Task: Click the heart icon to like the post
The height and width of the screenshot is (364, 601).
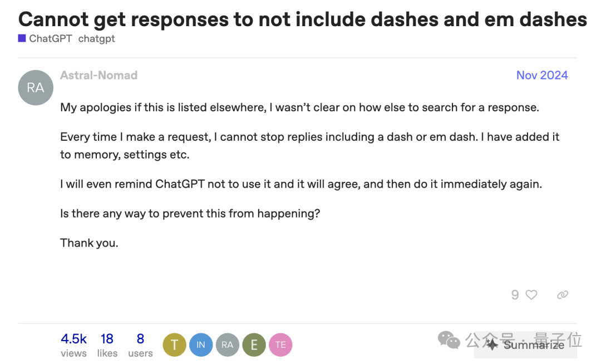Action: coord(531,294)
